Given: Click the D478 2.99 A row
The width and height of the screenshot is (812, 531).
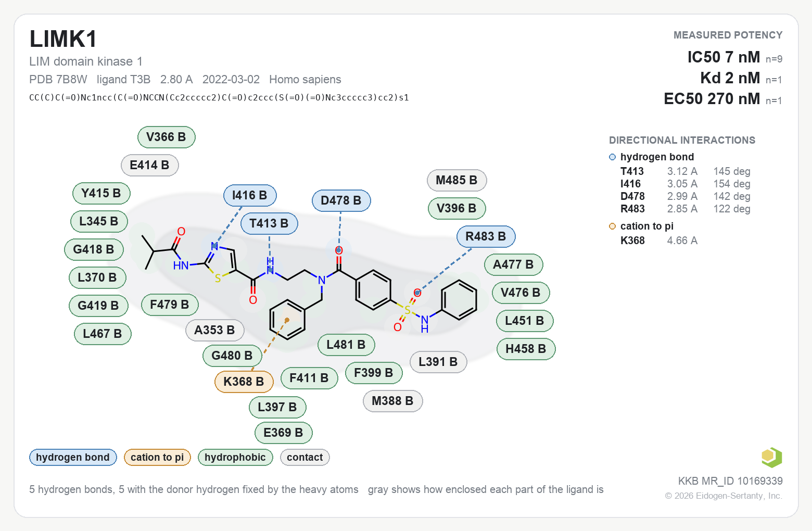Looking at the screenshot, I should [x=686, y=197].
